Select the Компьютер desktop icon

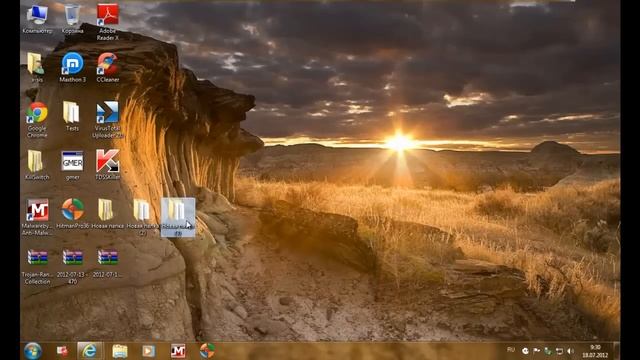(37, 18)
